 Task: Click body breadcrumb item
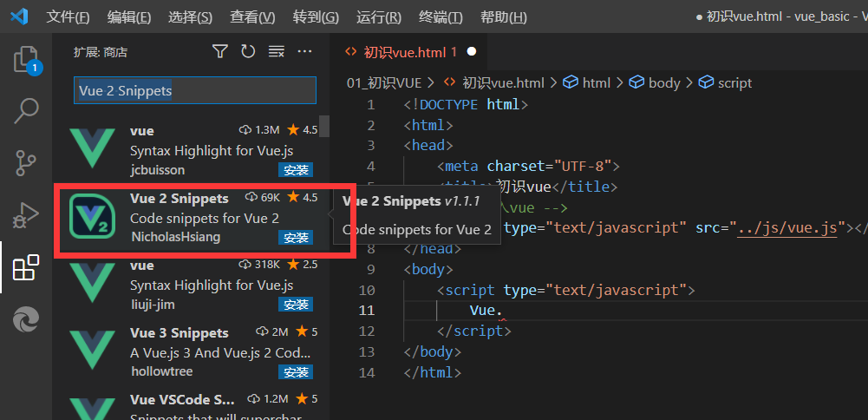click(x=663, y=83)
